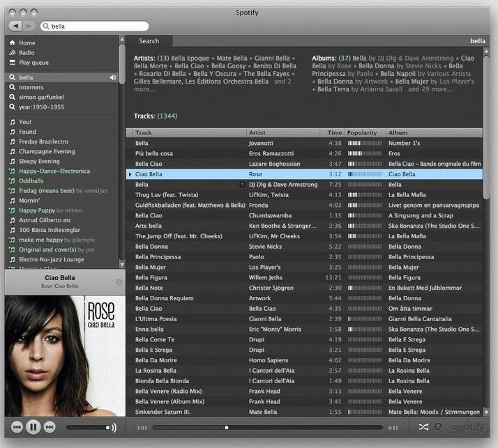Toggle shuffle mode
Image resolution: width=498 pixels, height=448 pixels.
(x=423, y=427)
